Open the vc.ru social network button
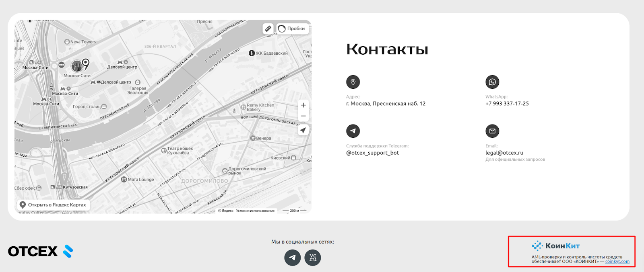The image size is (644, 272). [313, 258]
